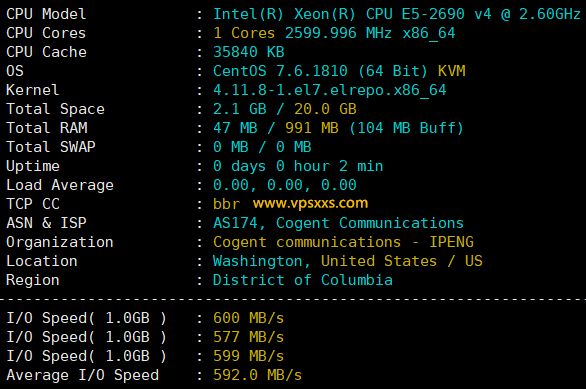Select the I/O Speed result '599 MB/s'
The image size is (586, 389).
pyautogui.click(x=249, y=356)
